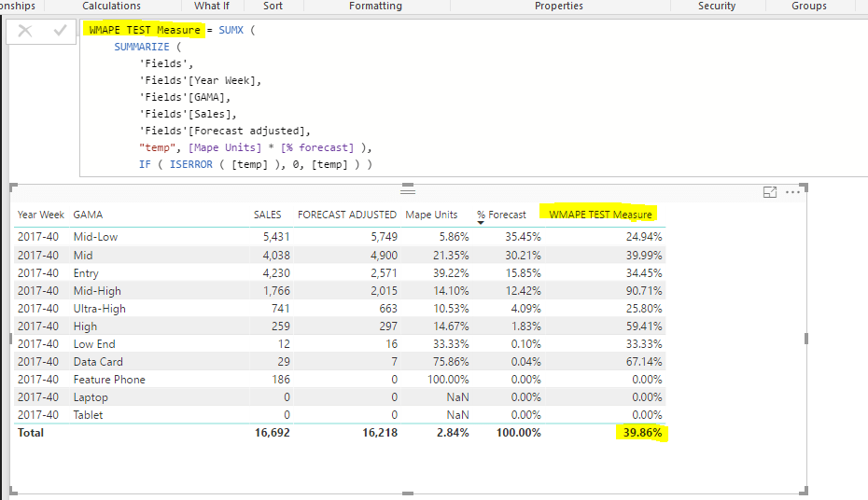Sort by FORECAST ADJUSTED column header
Viewport: 868px width, 500px height.
click(347, 215)
